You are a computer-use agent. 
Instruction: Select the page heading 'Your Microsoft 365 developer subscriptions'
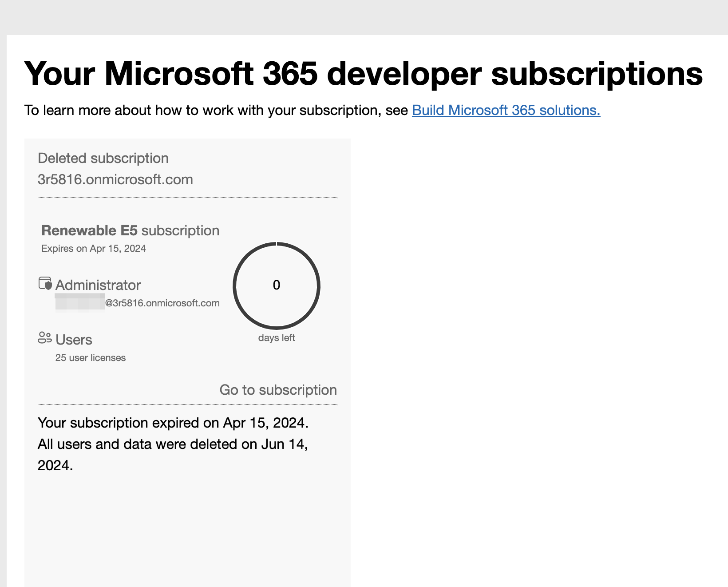(x=364, y=73)
